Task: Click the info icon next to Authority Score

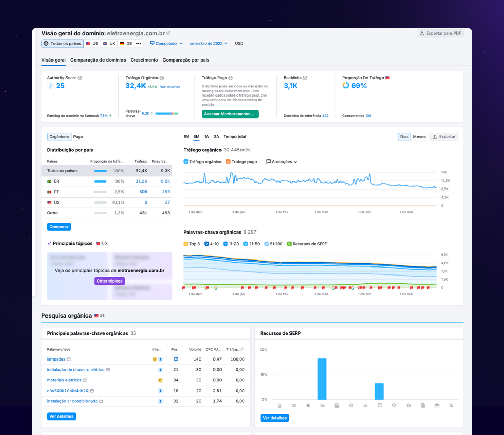Action: tap(80, 78)
